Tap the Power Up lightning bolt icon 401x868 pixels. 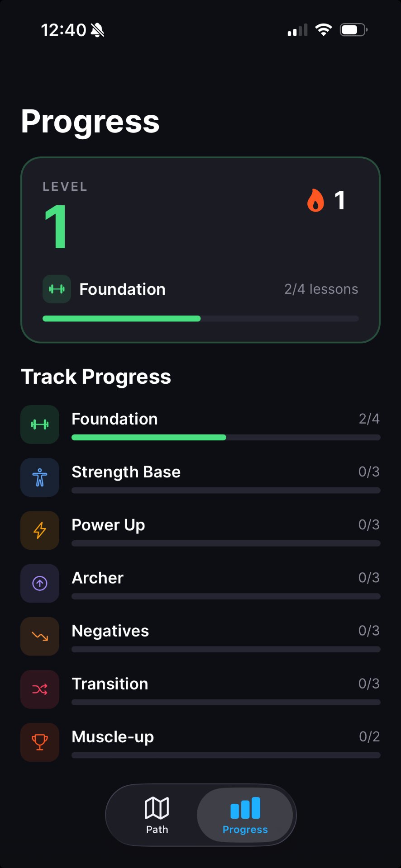[x=40, y=530]
